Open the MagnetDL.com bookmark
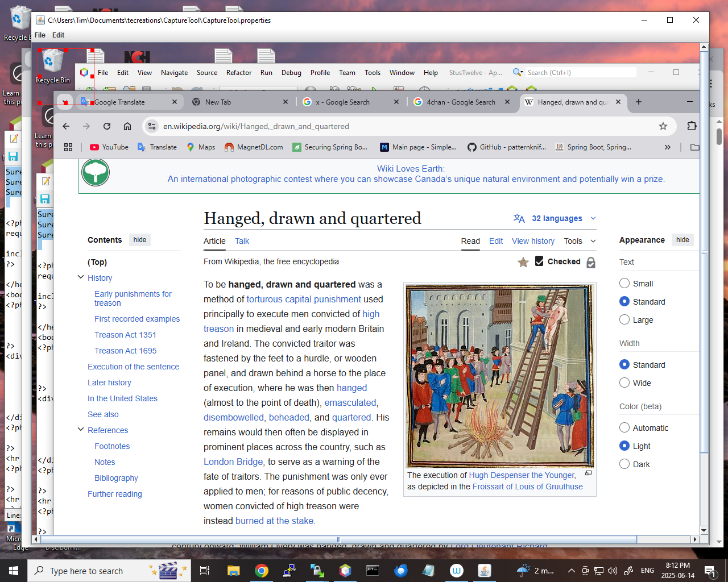 [254, 147]
